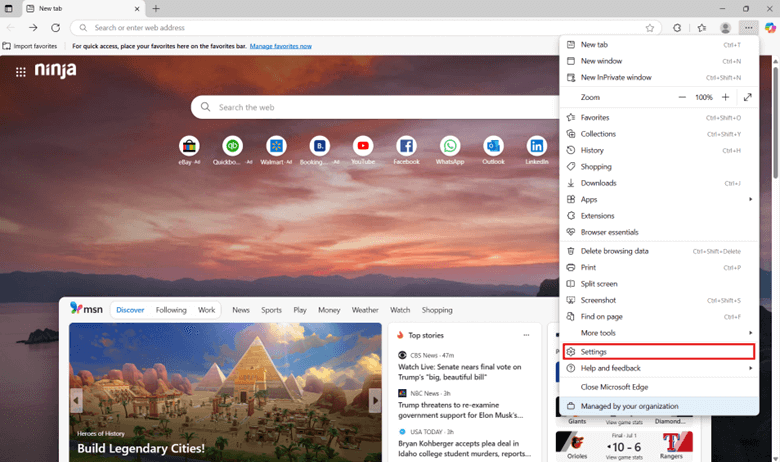Expand the Apps submenu

coord(659,199)
